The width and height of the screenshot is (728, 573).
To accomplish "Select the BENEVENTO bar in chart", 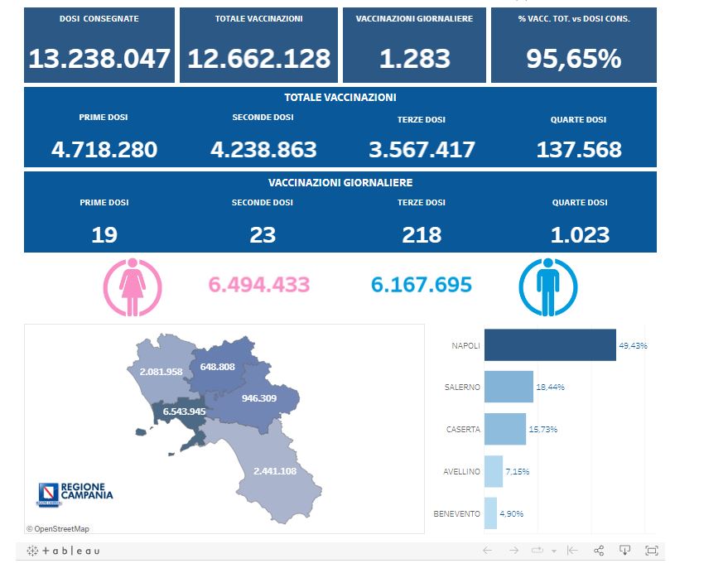I will click(490, 513).
